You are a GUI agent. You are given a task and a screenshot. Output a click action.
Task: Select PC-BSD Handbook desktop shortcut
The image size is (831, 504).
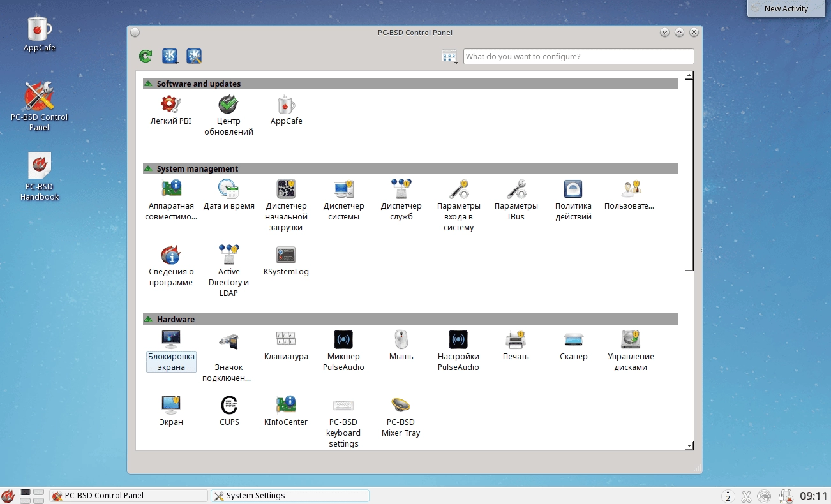tap(40, 177)
